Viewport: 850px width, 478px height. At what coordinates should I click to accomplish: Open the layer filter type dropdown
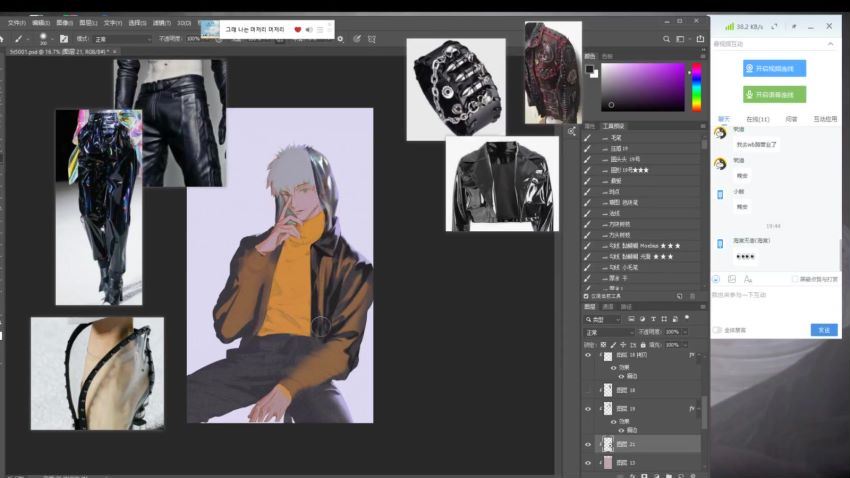click(x=602, y=319)
